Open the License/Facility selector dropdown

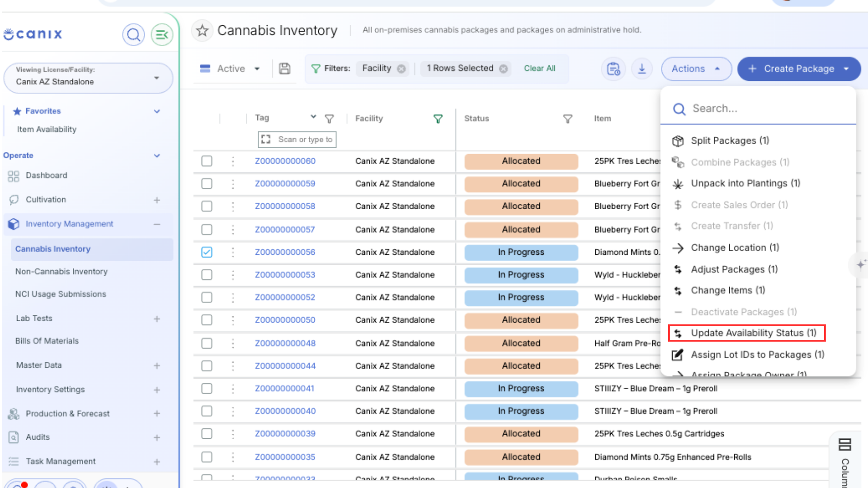pyautogui.click(x=88, y=78)
